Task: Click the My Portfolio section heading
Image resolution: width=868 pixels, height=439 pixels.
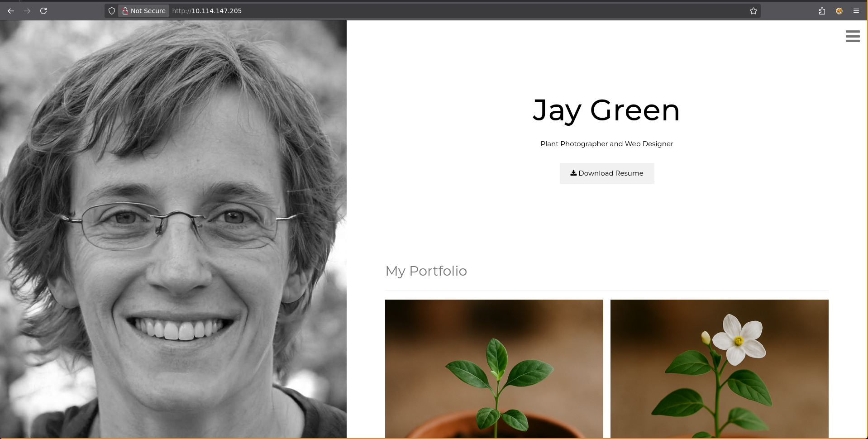Action: [426, 271]
